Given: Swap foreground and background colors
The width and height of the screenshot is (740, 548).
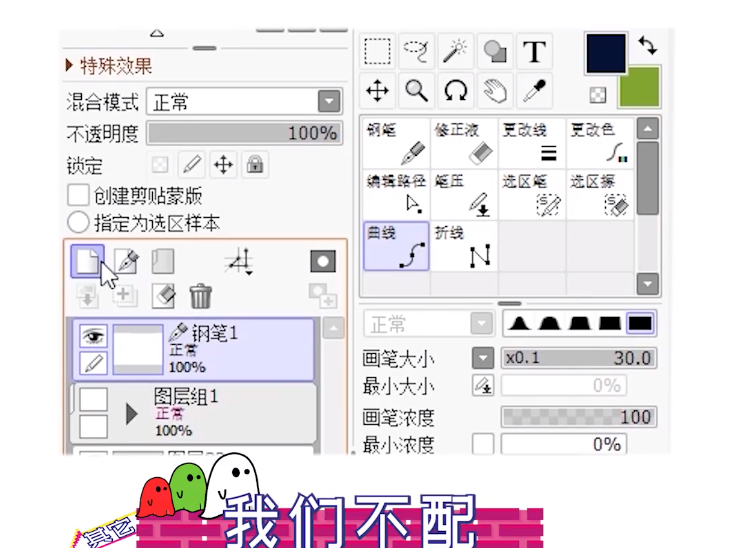Looking at the screenshot, I should [x=648, y=46].
